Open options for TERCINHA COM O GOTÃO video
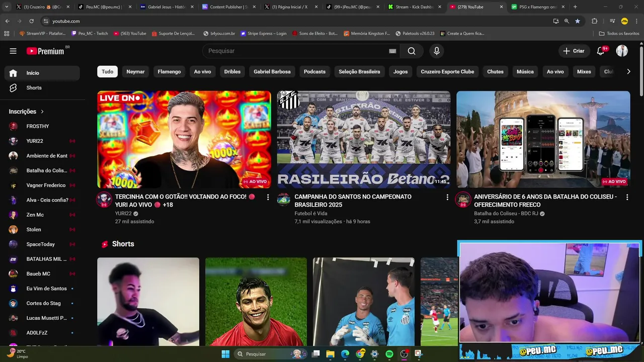 tap(268, 197)
